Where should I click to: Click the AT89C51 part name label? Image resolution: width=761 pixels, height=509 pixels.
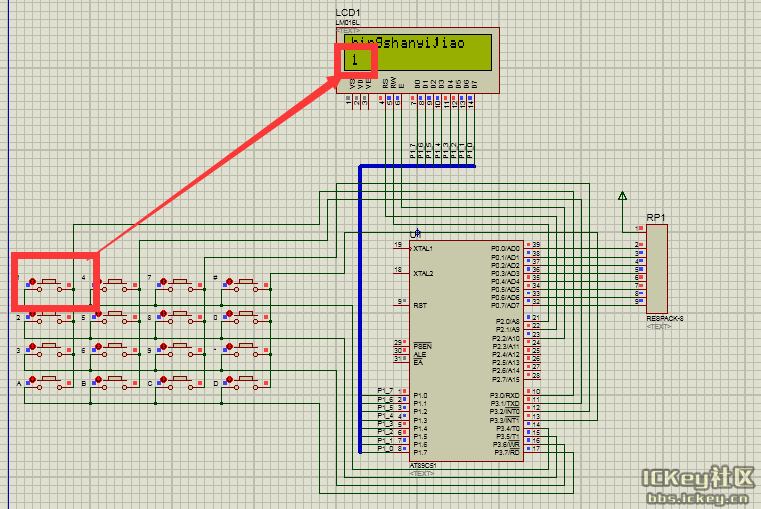click(423, 465)
